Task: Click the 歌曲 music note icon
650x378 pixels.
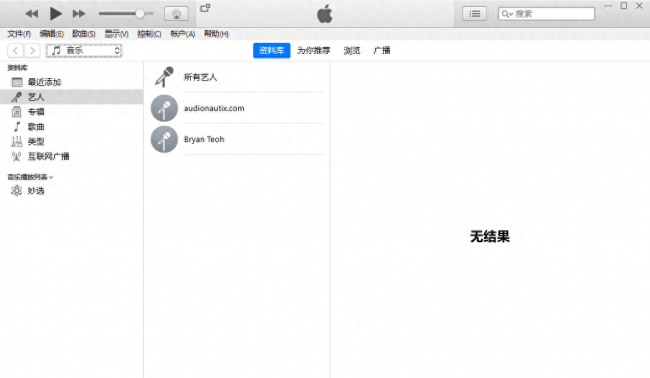Action: point(17,127)
